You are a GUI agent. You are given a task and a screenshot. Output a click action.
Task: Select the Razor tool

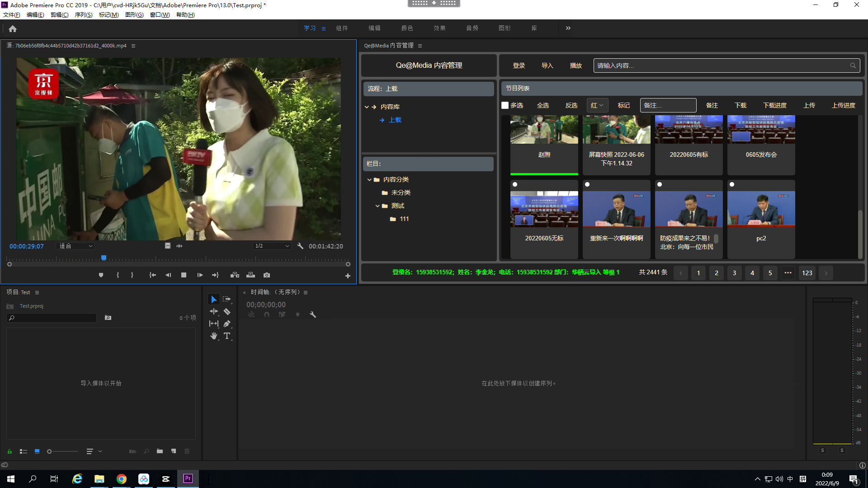[226, 311]
